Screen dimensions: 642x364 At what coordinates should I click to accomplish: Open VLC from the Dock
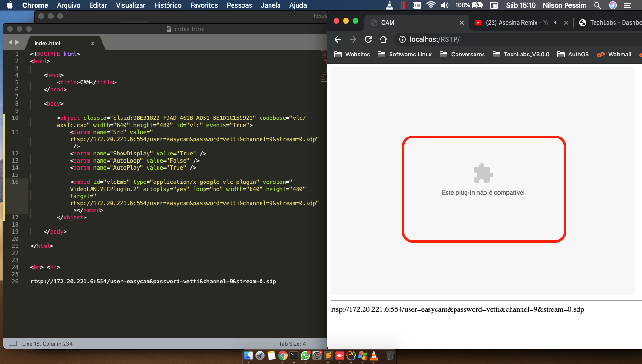(374, 355)
